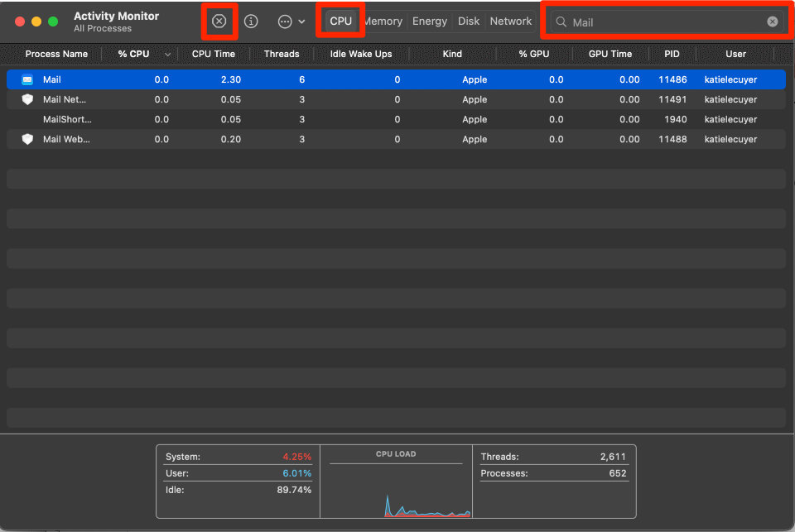Sort by PID column header
Image resolution: width=795 pixels, height=532 pixels.
(672, 54)
